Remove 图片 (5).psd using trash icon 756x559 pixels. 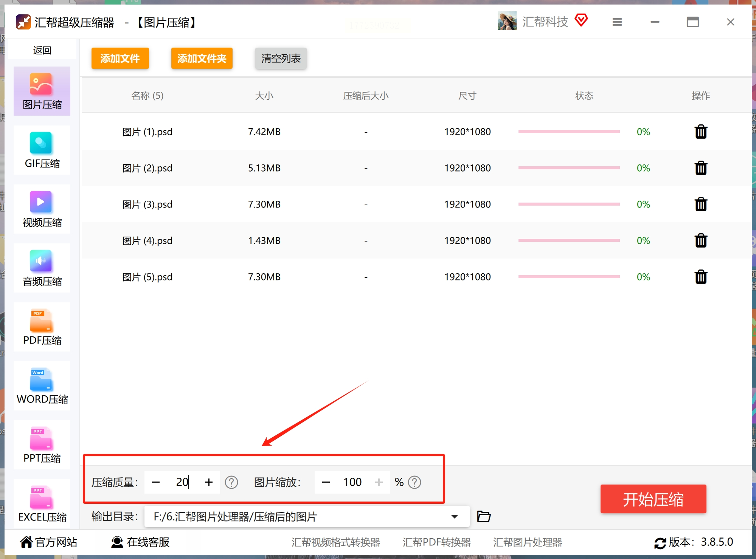(x=700, y=277)
